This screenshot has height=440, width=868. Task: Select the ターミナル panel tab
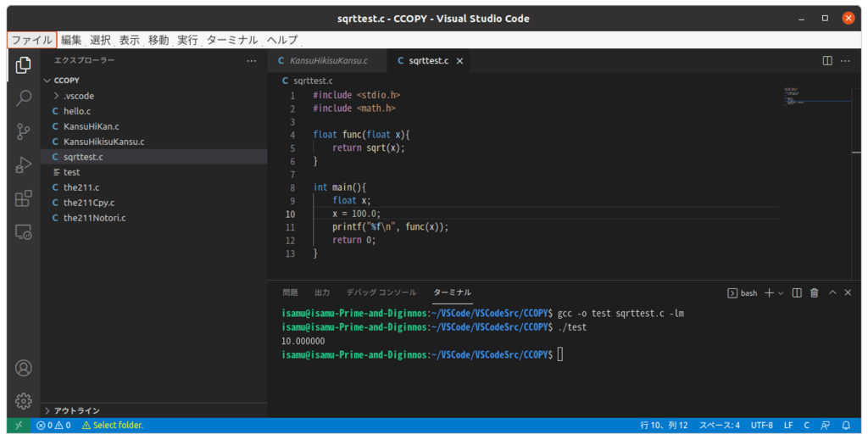point(453,292)
